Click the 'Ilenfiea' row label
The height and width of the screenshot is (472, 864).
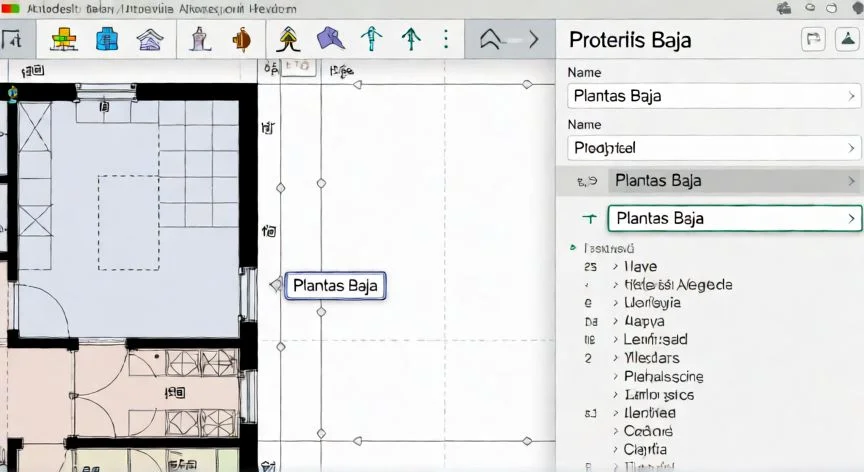[x=650, y=413]
